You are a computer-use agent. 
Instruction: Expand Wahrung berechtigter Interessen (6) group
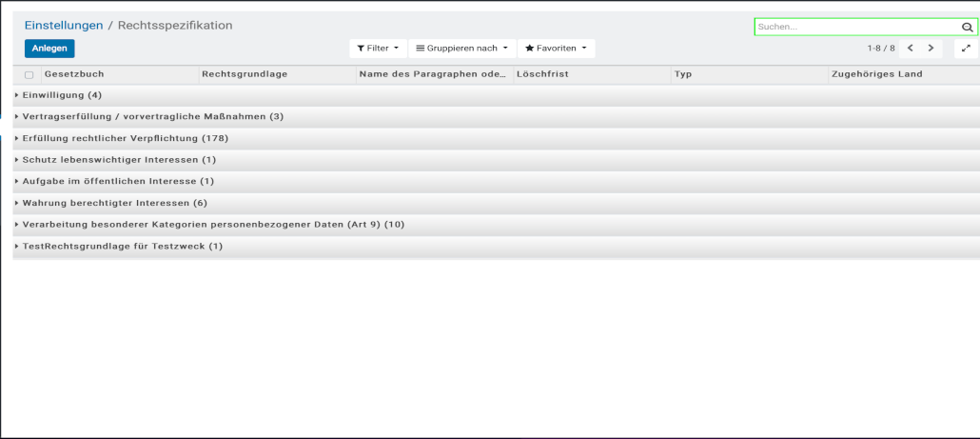pyautogui.click(x=114, y=203)
